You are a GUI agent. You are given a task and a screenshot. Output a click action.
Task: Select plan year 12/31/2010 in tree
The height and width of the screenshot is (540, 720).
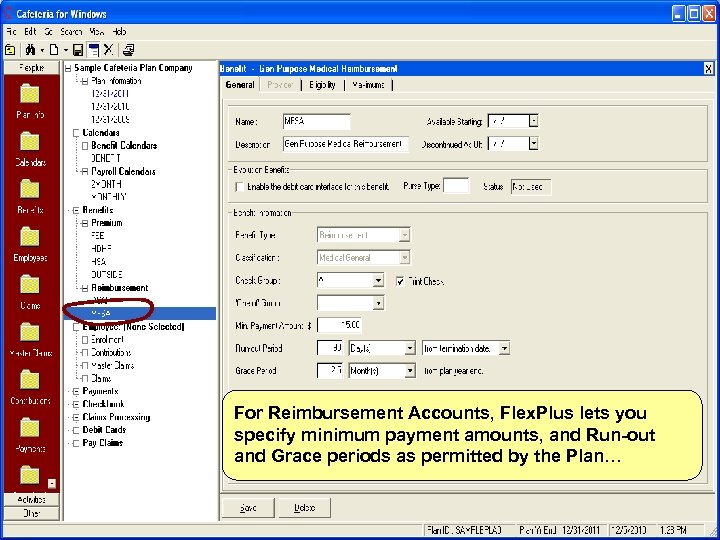[110, 107]
